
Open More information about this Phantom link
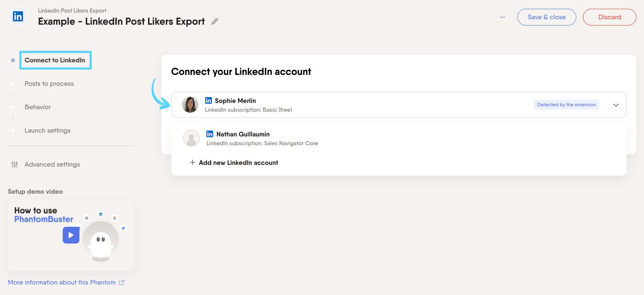(x=62, y=282)
